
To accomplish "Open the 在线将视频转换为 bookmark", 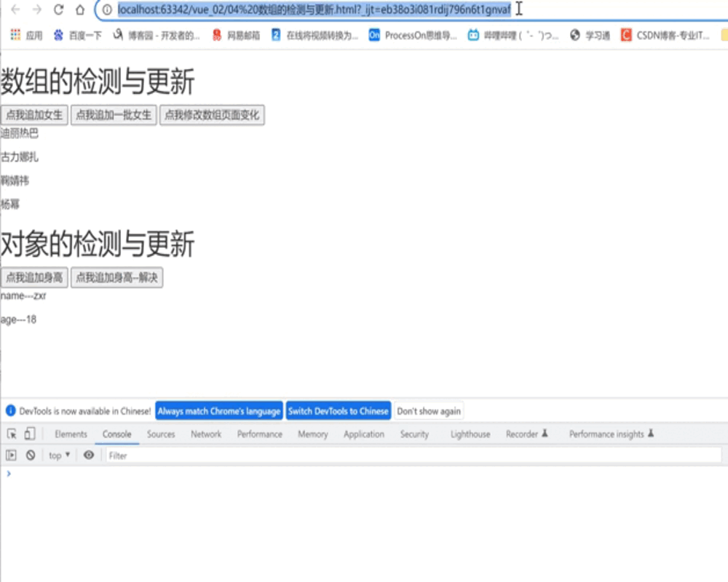I will point(314,35).
